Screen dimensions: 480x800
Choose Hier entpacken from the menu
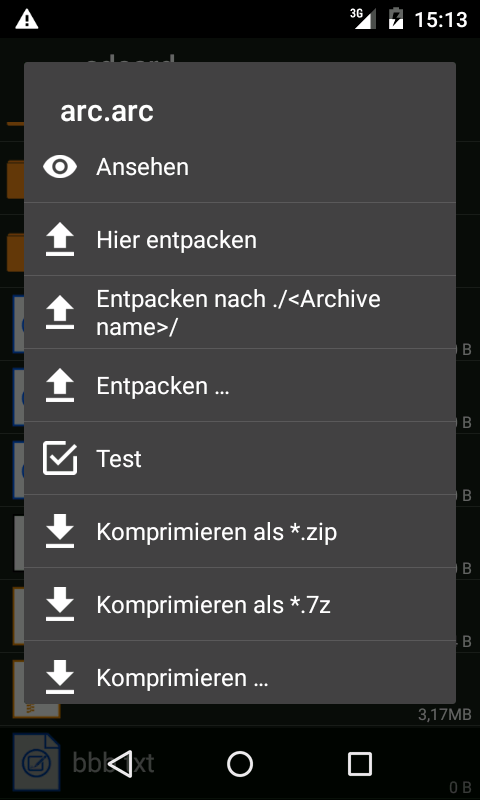coord(240,239)
